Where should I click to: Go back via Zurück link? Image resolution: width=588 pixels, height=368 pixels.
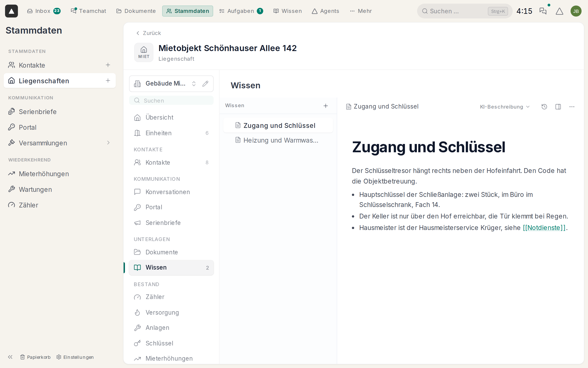pyautogui.click(x=148, y=33)
